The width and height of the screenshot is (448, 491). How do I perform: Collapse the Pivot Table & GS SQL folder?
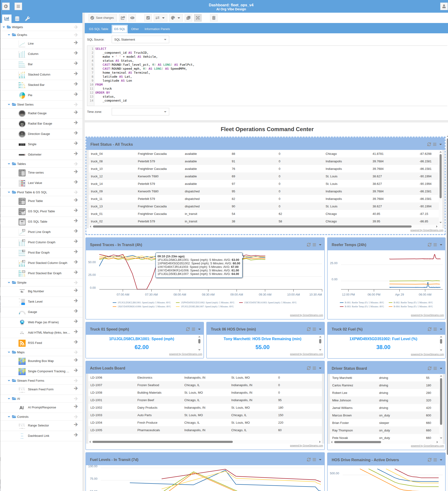[x=9, y=192]
